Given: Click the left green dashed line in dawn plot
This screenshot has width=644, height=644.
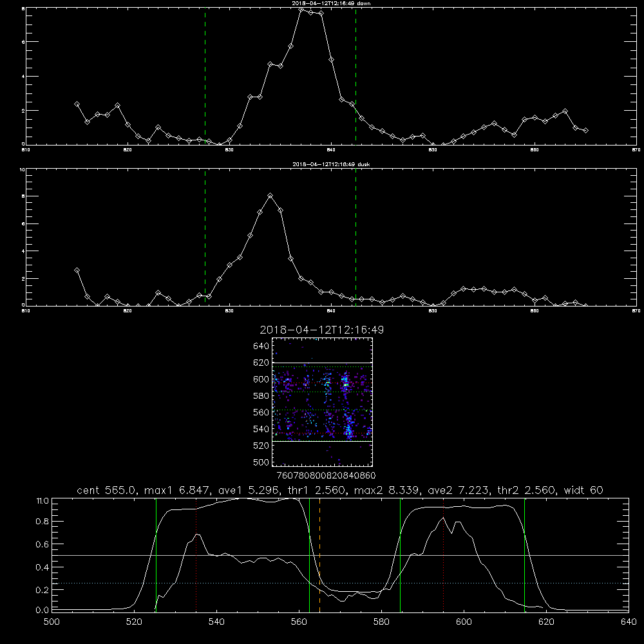Looking at the screenshot, I should point(205,76).
